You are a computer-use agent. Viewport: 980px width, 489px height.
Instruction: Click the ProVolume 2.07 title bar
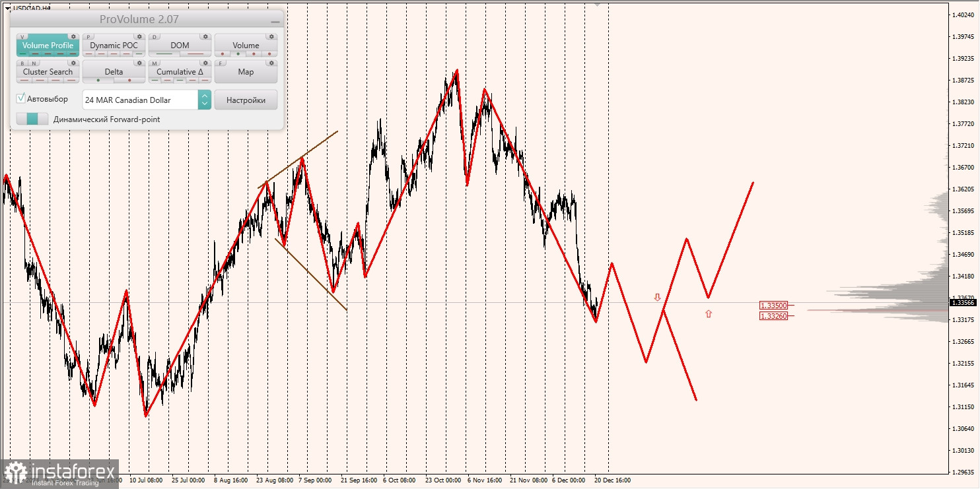139,20
